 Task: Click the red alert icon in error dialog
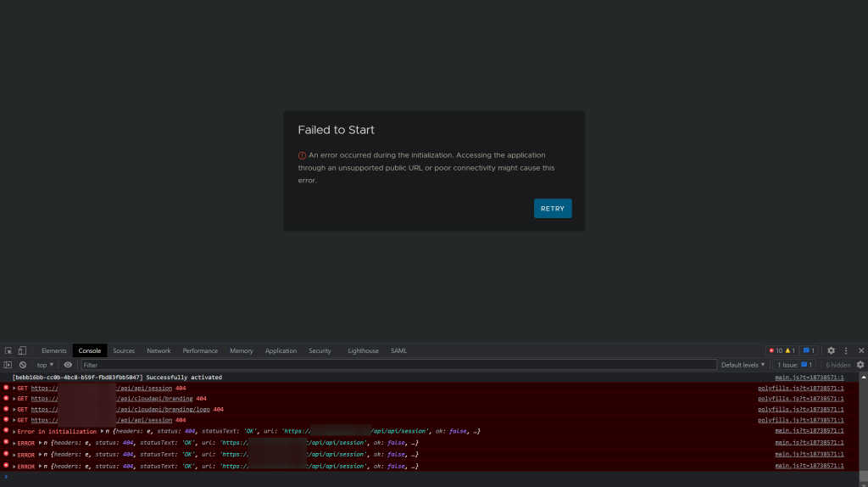point(302,155)
